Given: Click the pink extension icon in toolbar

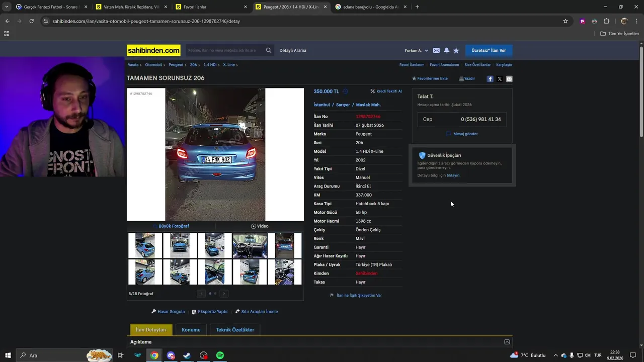Looking at the screenshot, I should [583, 21].
